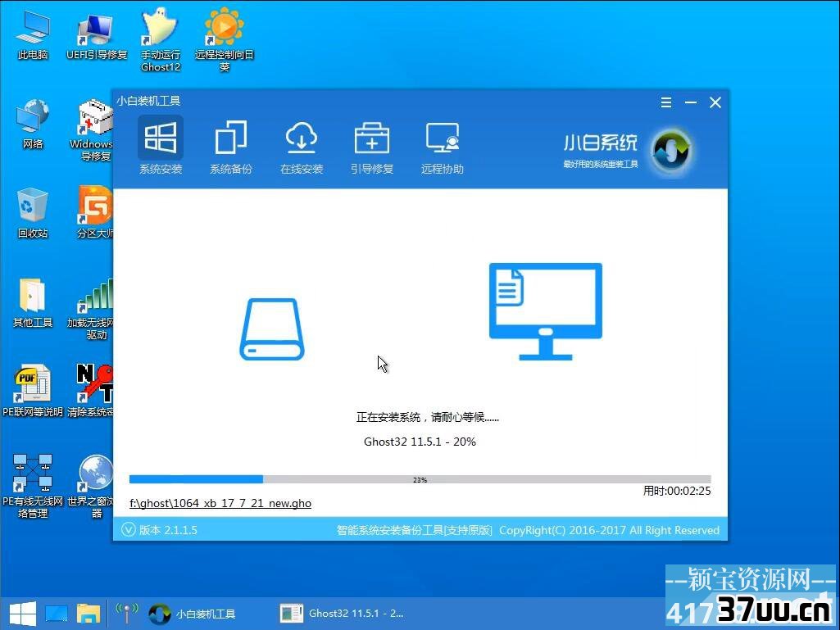Open the Windows Start button
Viewport: 840px width, 630px height.
(x=22, y=614)
